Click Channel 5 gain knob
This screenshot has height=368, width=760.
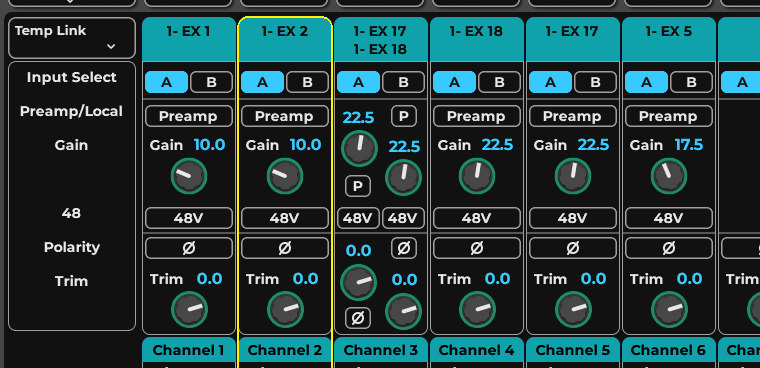(573, 176)
